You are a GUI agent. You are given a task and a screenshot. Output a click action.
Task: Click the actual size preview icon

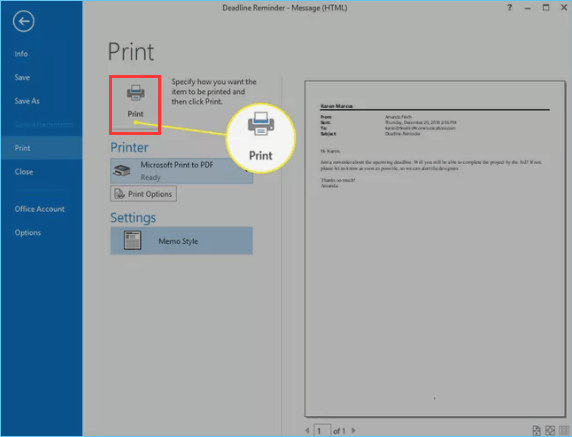[536, 431]
